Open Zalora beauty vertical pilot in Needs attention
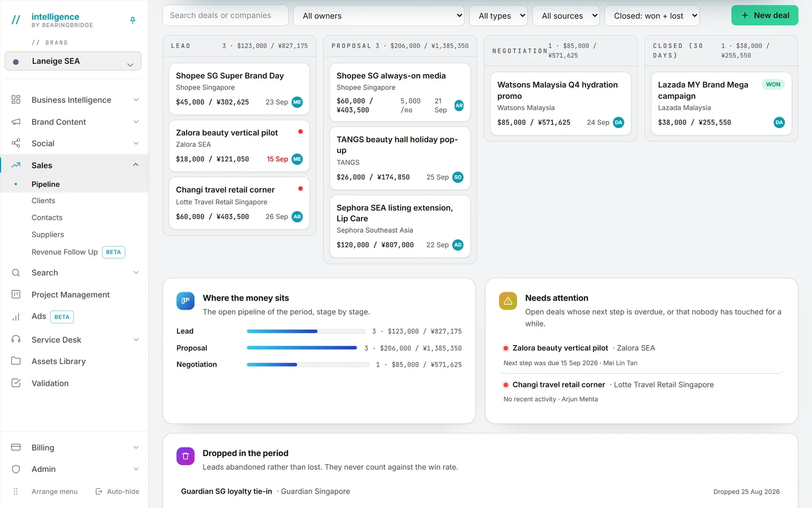 (x=560, y=348)
